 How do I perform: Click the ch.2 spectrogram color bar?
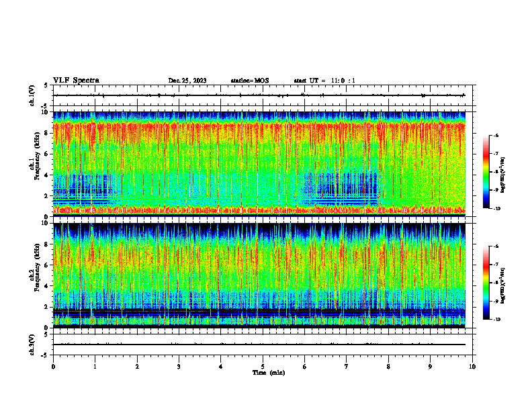(x=486, y=283)
